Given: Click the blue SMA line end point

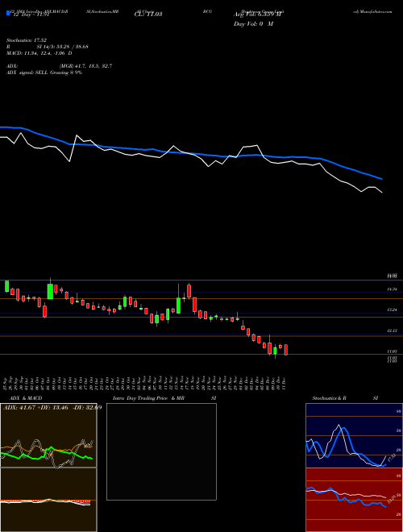Looking at the screenshot, I should click(x=382, y=178).
